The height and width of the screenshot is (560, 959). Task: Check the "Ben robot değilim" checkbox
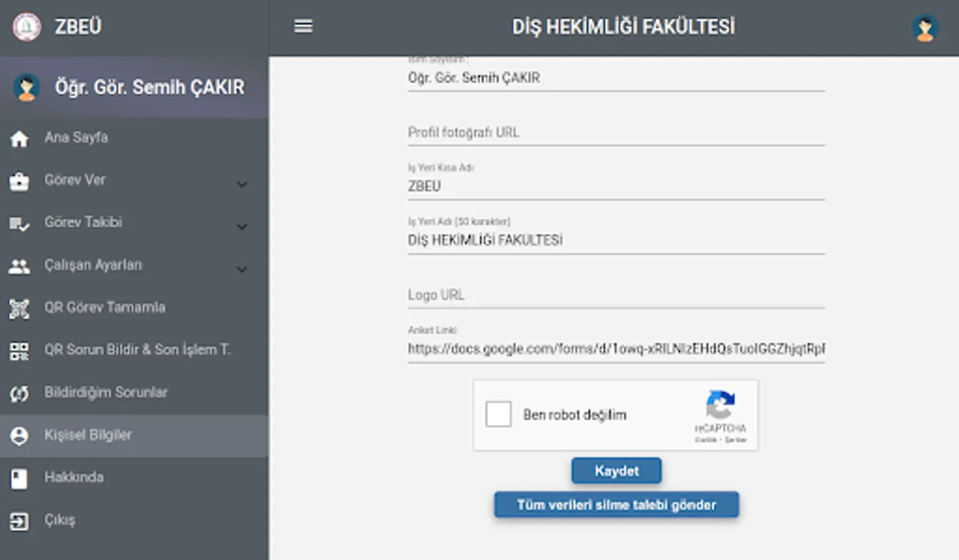point(498,414)
